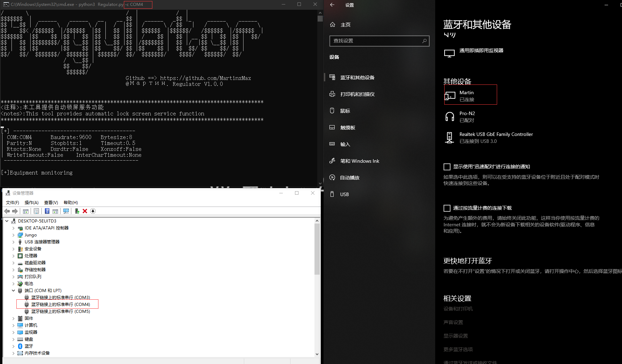Viewport: 622px width, 364px height.
Task: Expand the 电池 node
Action: coord(14,284)
